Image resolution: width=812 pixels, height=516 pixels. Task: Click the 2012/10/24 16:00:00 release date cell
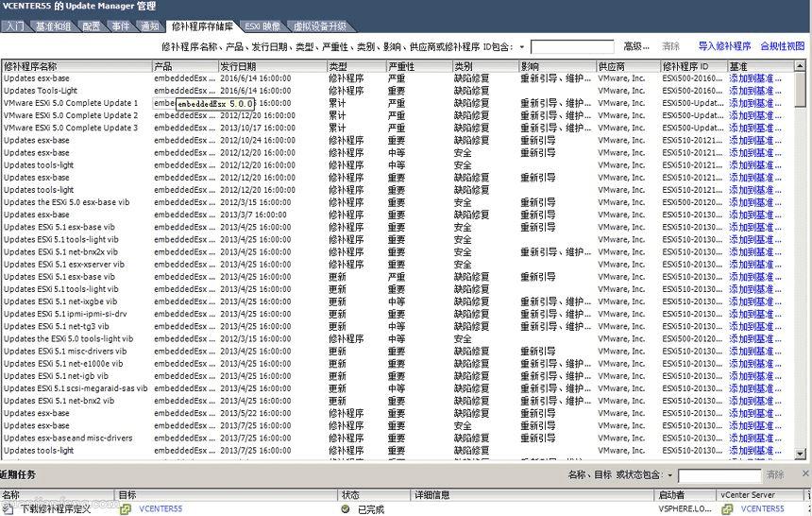coord(258,140)
